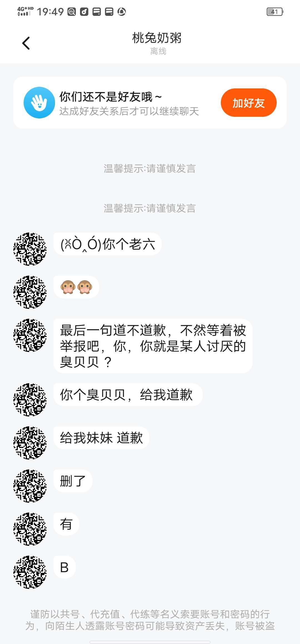Tap the back arrow icon
The height and width of the screenshot is (644, 300).
click(26, 43)
